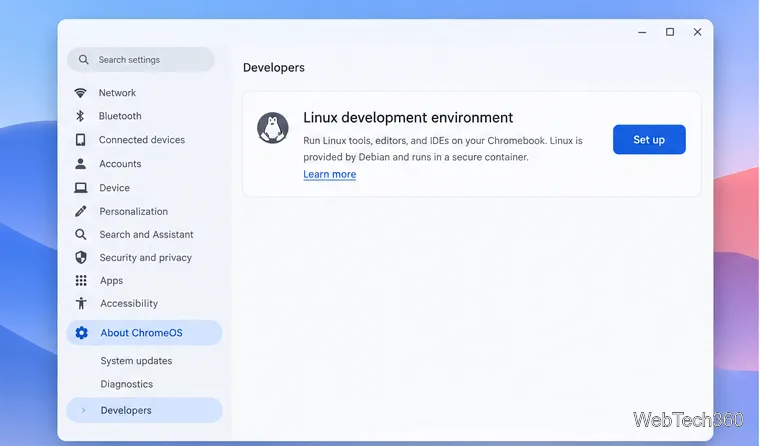Open System updates sub-item
The width and height of the screenshot is (760, 446).
[x=136, y=361]
